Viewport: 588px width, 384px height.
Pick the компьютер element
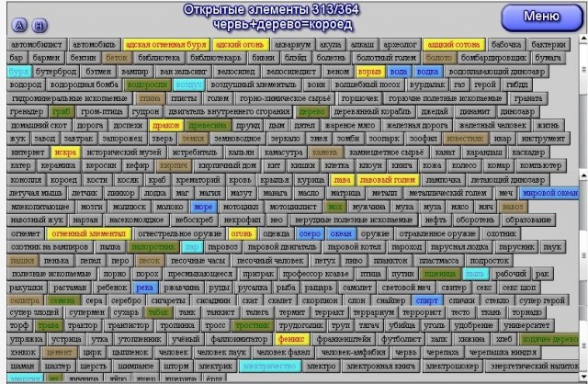540,165
